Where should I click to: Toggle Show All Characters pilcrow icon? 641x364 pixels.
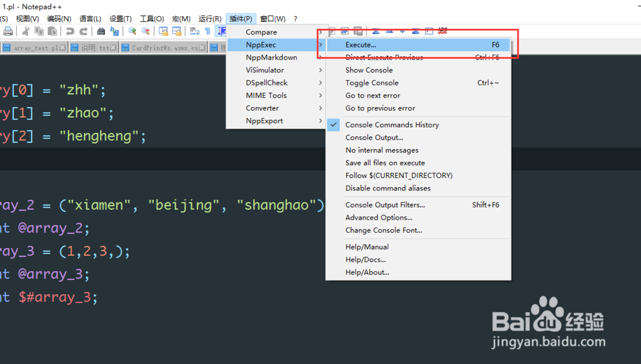[x=208, y=31]
